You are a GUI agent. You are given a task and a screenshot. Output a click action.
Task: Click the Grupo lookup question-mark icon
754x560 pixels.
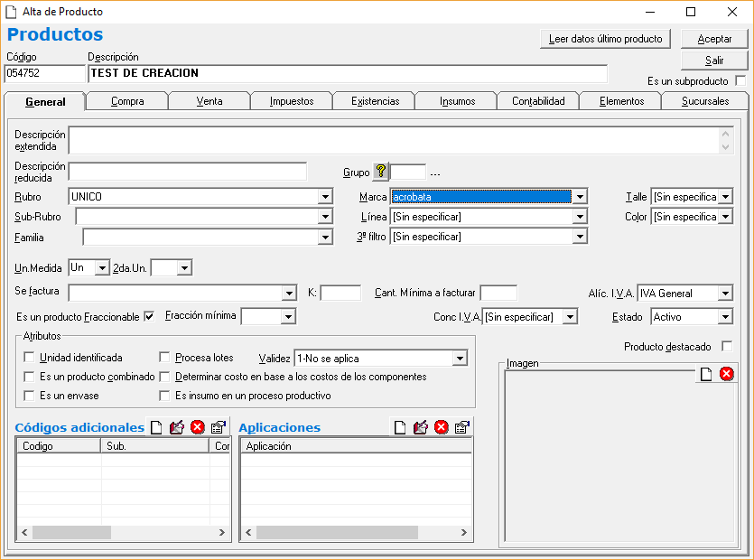point(380,172)
